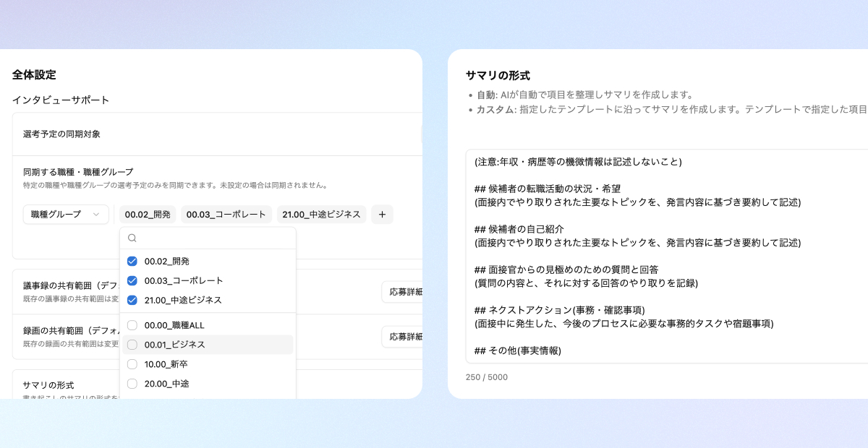Click the カスタム bullet description
Viewport: 868px width, 448px height.
click(x=671, y=109)
